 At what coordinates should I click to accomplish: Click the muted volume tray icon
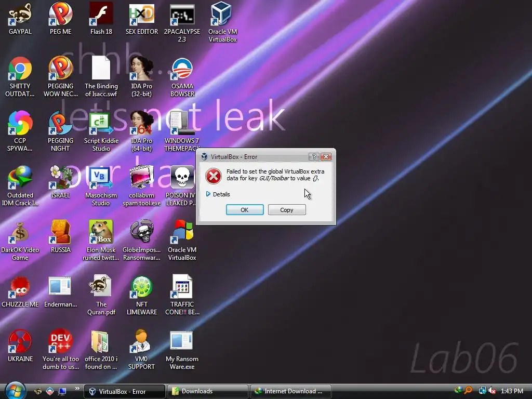pos(492,391)
